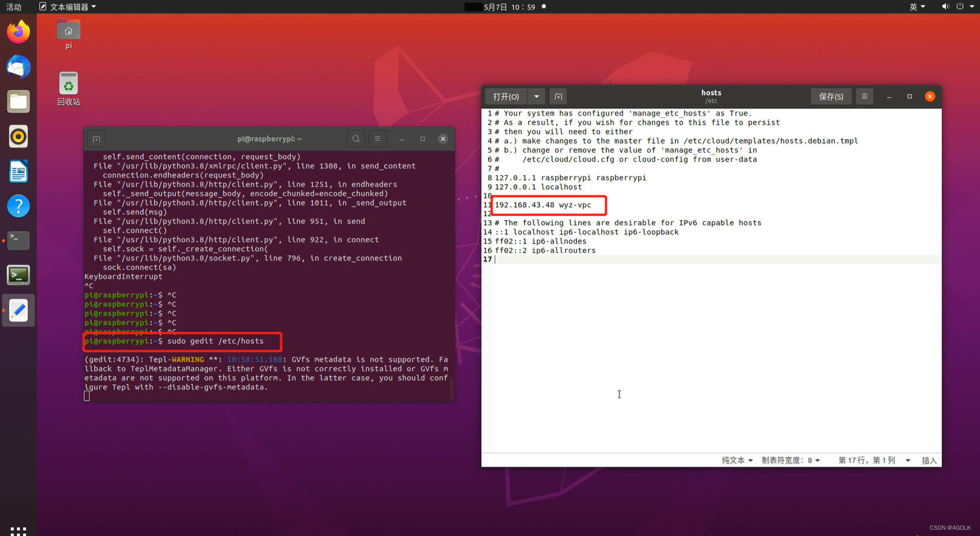Click the terminal title pi@raspberrypi: ~
980x536 pixels.
pos(269,139)
